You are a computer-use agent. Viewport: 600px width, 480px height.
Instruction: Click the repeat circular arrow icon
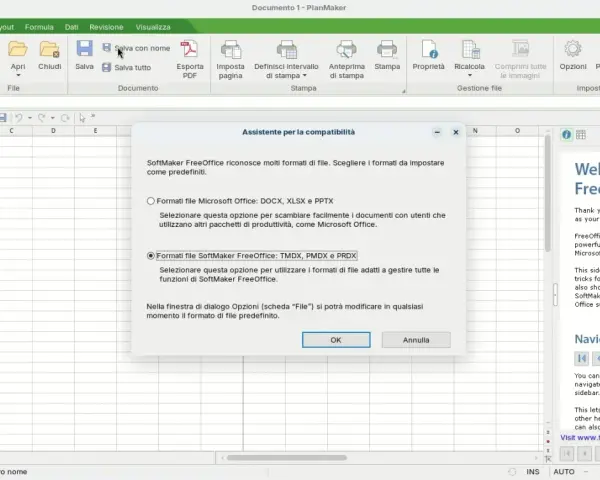coord(65,118)
